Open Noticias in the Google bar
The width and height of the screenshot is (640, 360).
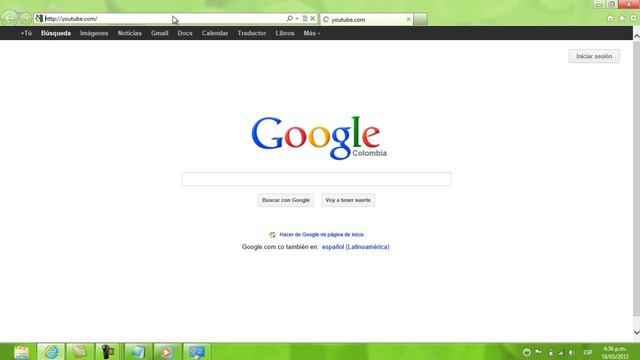pos(130,33)
